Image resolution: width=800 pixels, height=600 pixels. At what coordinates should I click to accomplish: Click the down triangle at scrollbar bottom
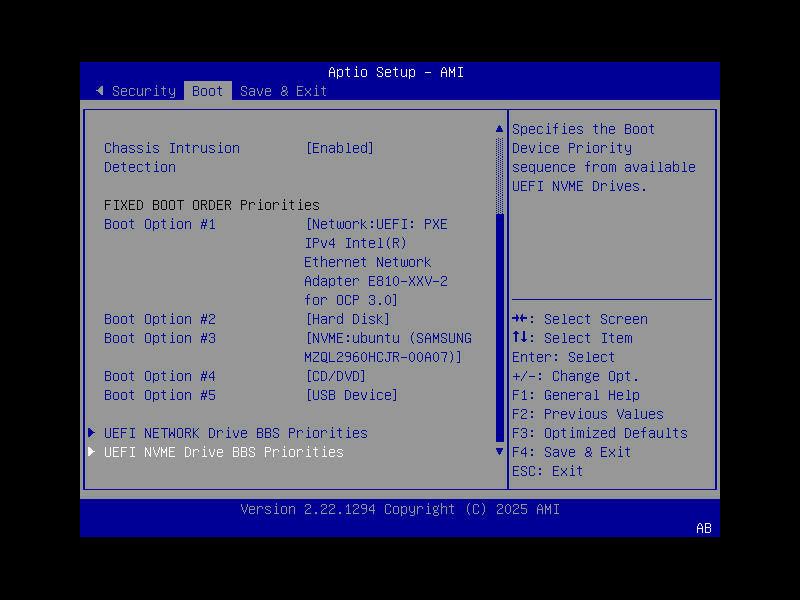499,451
